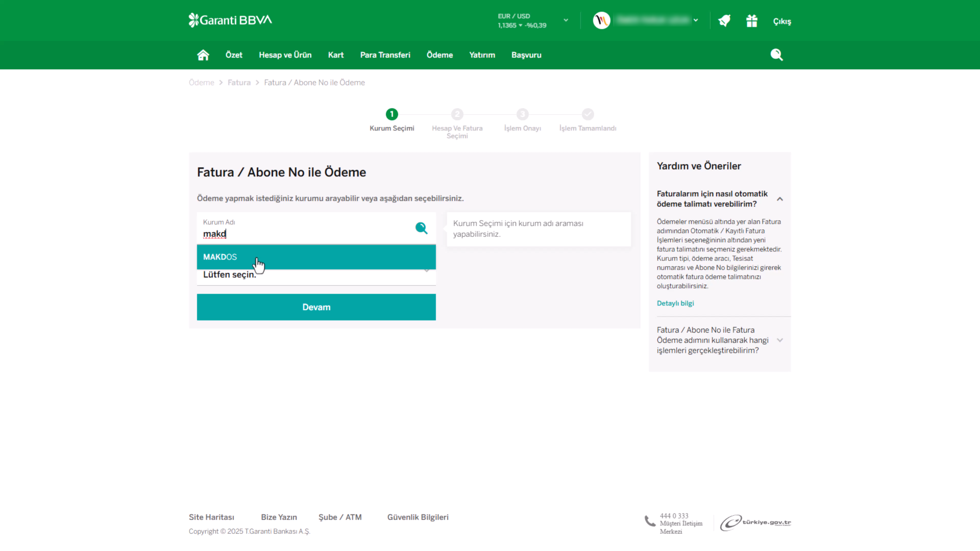Click İşlem Tamamlandı step checkmark
Image resolution: width=980 pixels, height=551 pixels.
[x=588, y=114]
